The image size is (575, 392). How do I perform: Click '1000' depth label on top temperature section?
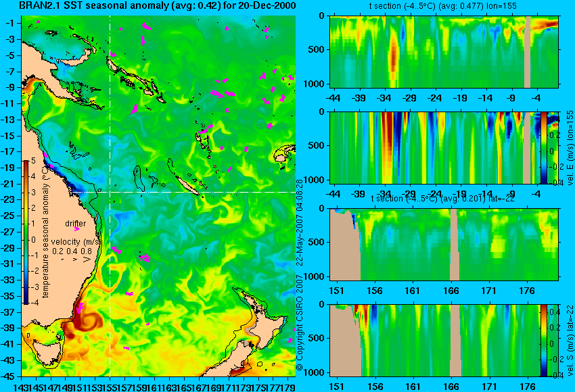[x=315, y=84]
